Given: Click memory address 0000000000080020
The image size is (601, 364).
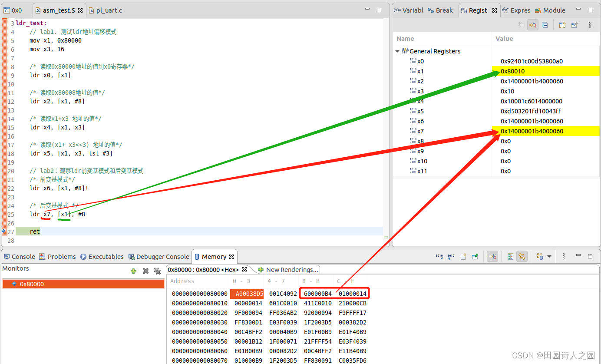Looking at the screenshot, I should 200,313.
